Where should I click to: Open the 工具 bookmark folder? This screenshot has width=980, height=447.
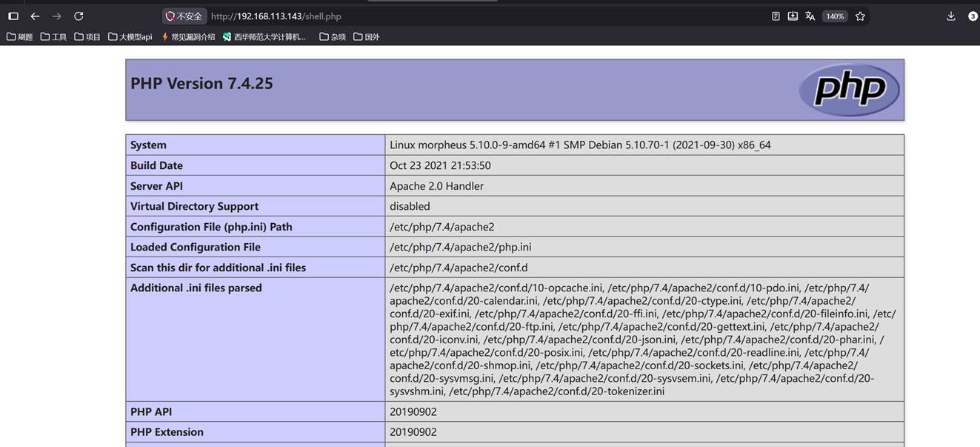click(53, 36)
